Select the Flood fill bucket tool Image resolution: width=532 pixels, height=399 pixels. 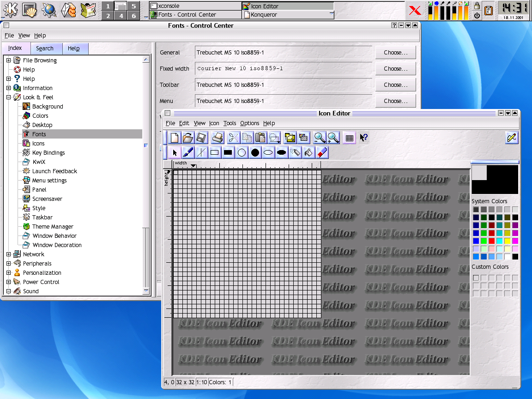click(x=308, y=153)
